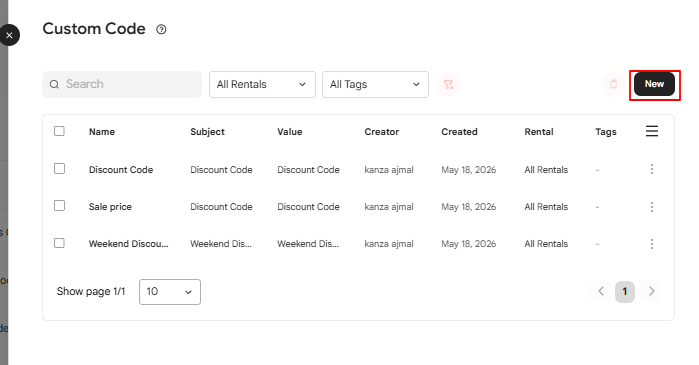
Task: Click the Custom Code heading
Action: click(94, 29)
